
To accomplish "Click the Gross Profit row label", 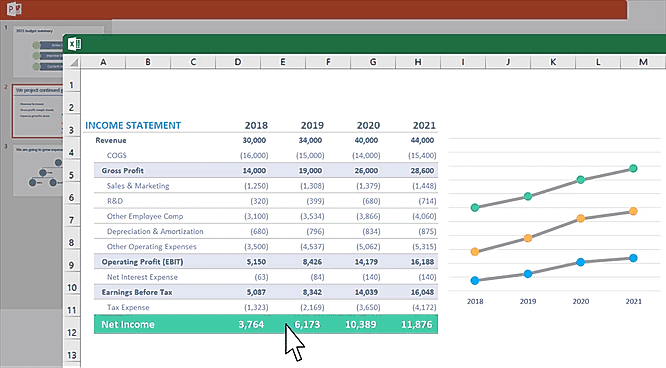I will 123,170.
